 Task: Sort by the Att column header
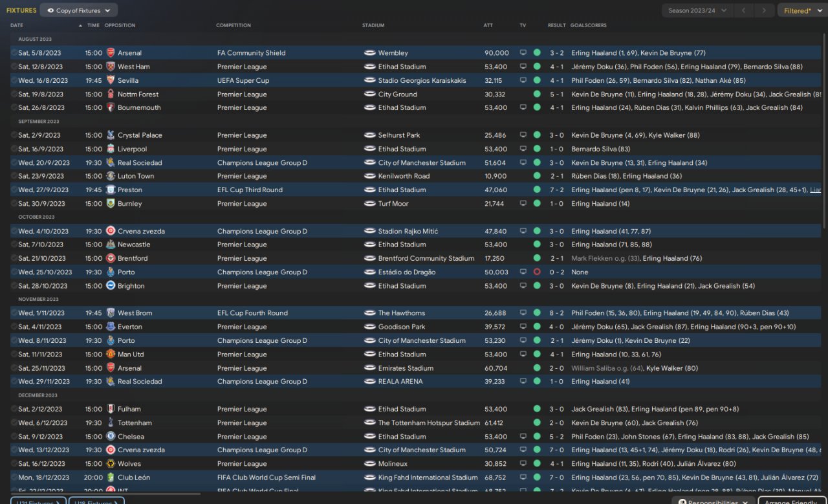(x=488, y=25)
